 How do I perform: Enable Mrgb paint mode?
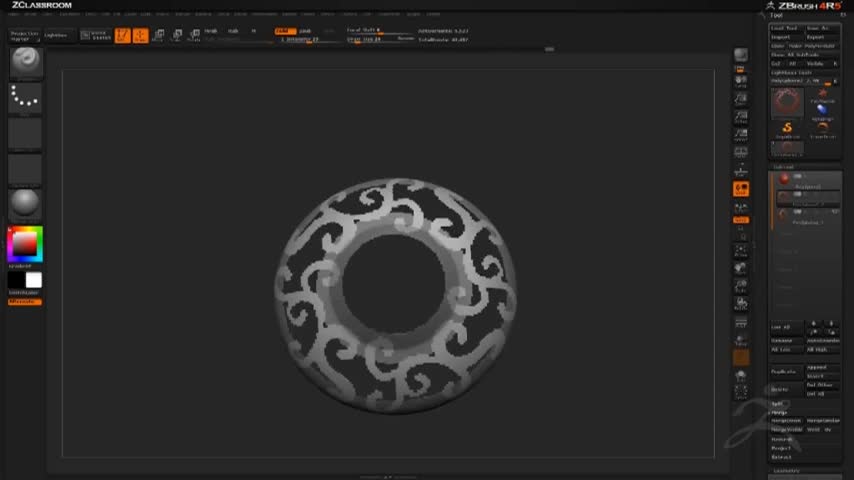point(211,31)
